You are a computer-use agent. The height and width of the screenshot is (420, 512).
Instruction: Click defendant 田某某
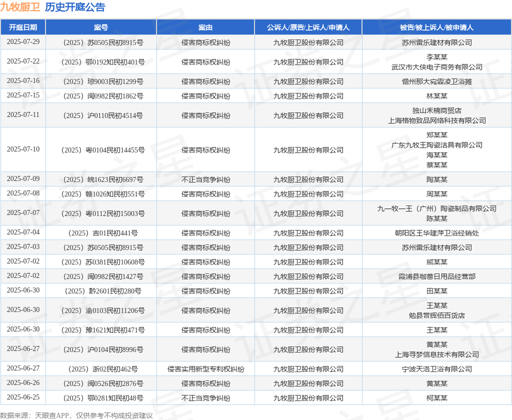click(x=437, y=291)
